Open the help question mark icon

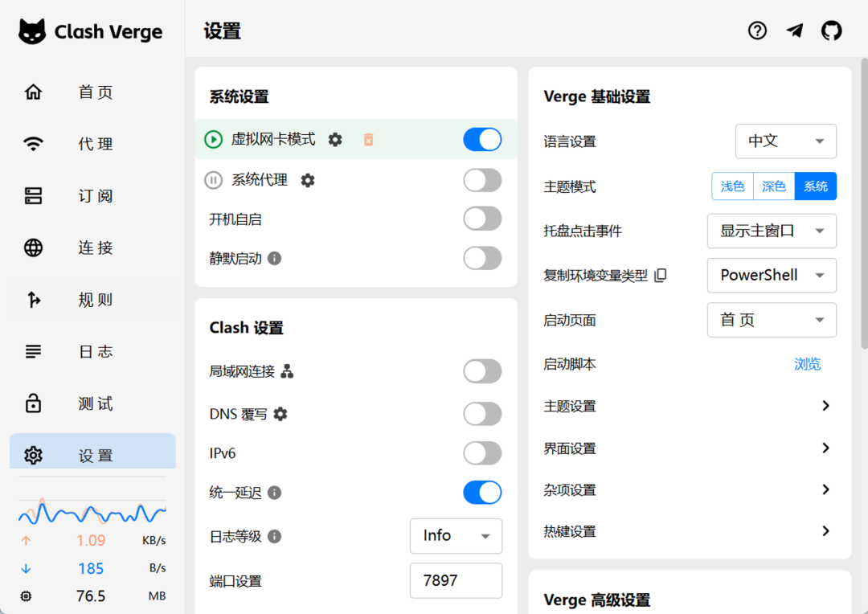[757, 31]
